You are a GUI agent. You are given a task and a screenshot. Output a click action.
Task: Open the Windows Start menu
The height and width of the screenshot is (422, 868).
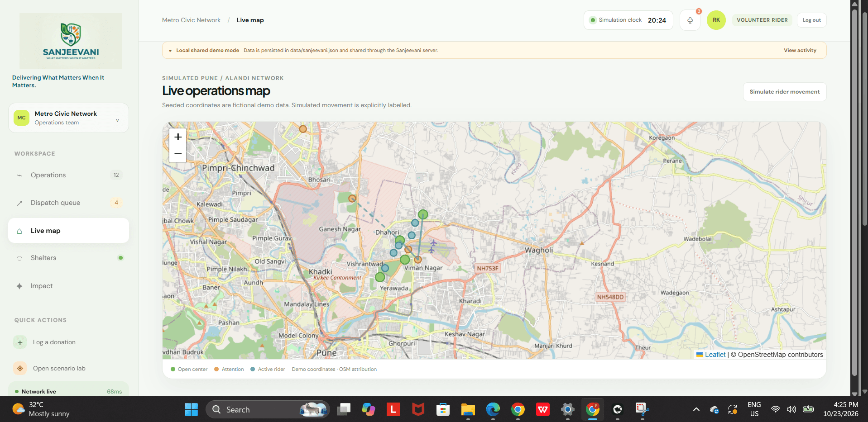(x=191, y=410)
